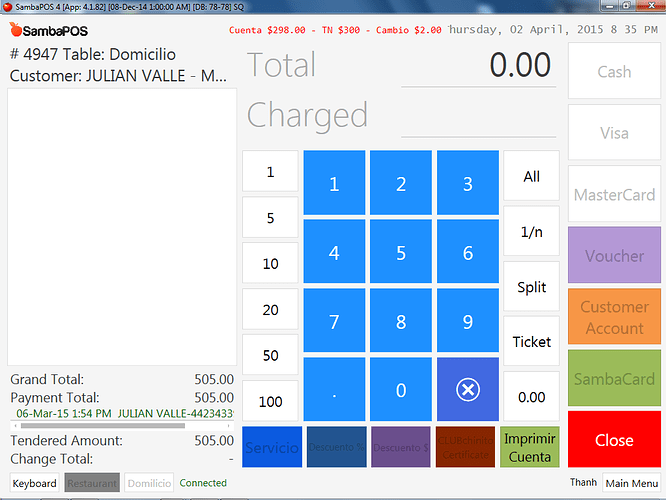The height and width of the screenshot is (500, 666).
Task: Apply the Servicio charge
Action: [270, 447]
